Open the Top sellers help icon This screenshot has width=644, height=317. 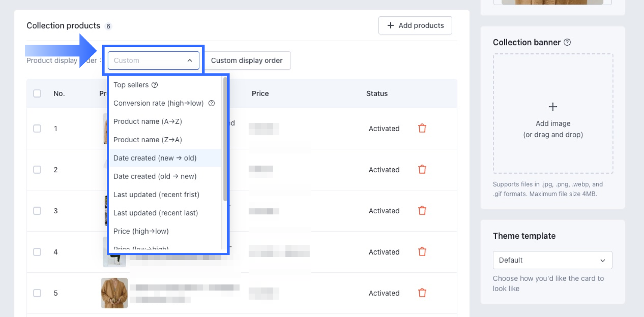(x=155, y=85)
